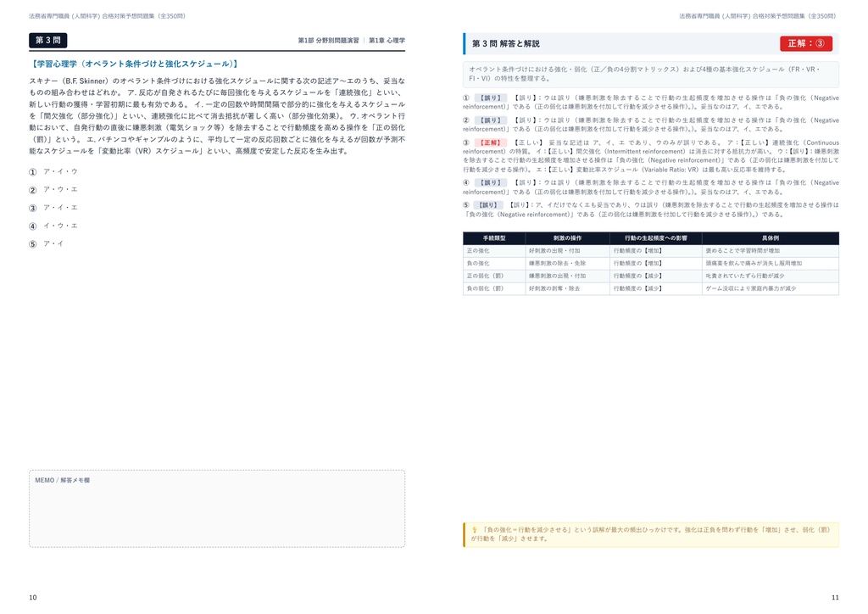Click the 【誤り】 badge in explanation ②
This screenshot has width=868, height=614.
(491, 120)
